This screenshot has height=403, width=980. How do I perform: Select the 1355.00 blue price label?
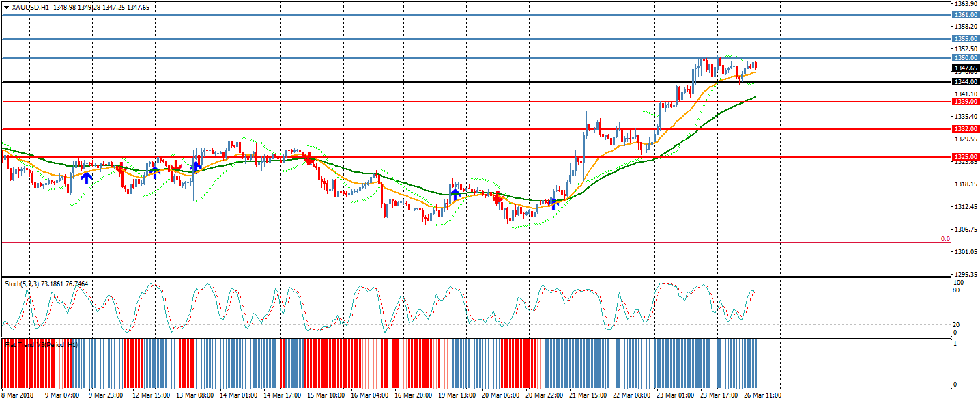[x=966, y=39]
